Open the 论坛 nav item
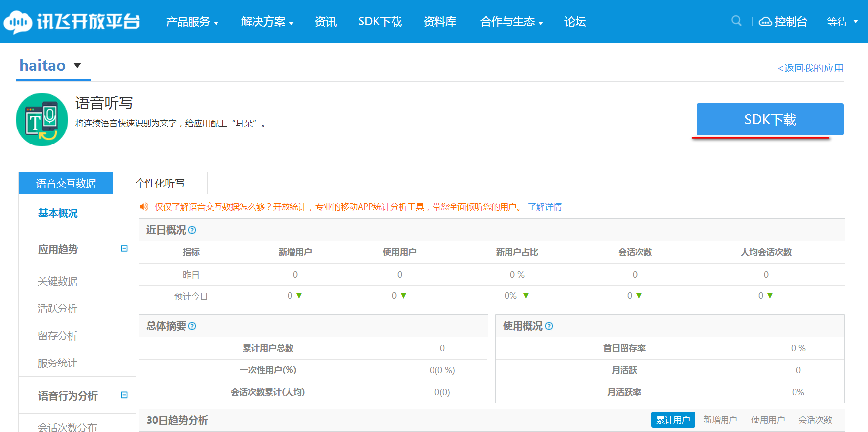The height and width of the screenshot is (432, 868). pos(575,22)
